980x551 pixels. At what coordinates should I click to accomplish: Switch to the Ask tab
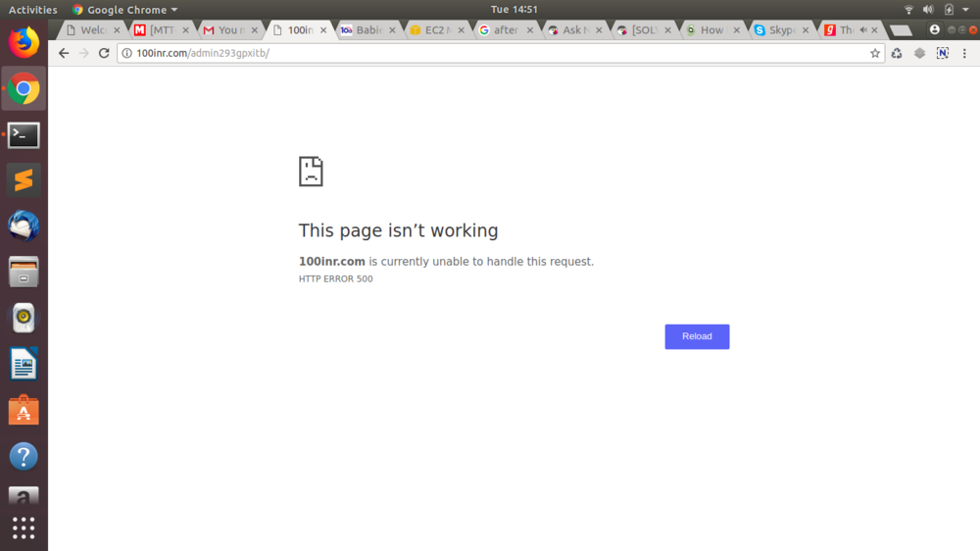[574, 30]
